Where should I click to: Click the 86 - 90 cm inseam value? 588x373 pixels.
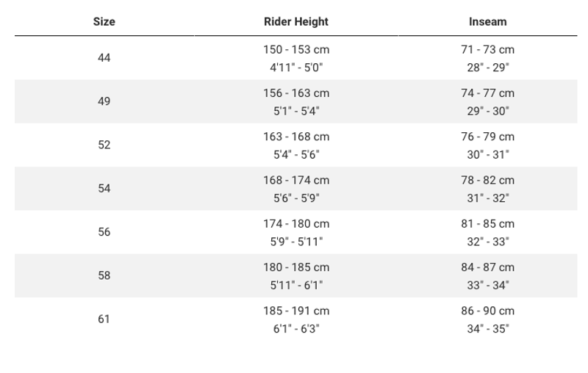[x=488, y=311]
